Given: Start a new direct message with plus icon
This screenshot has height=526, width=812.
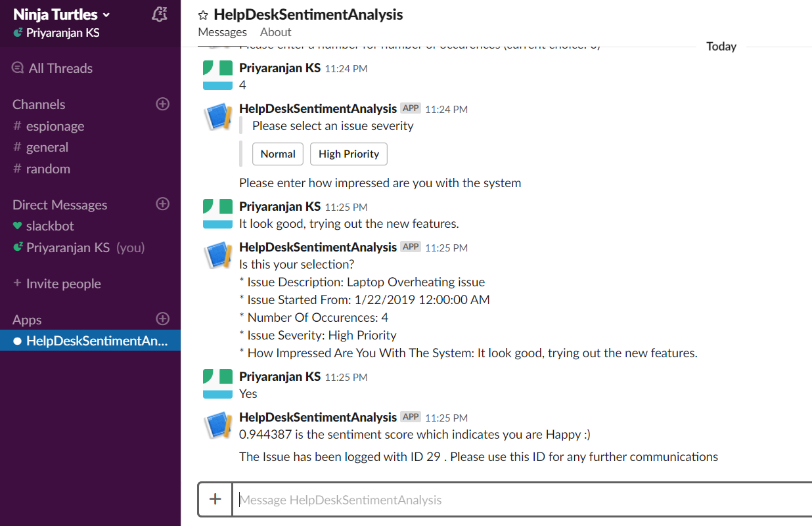Looking at the screenshot, I should pos(163,204).
